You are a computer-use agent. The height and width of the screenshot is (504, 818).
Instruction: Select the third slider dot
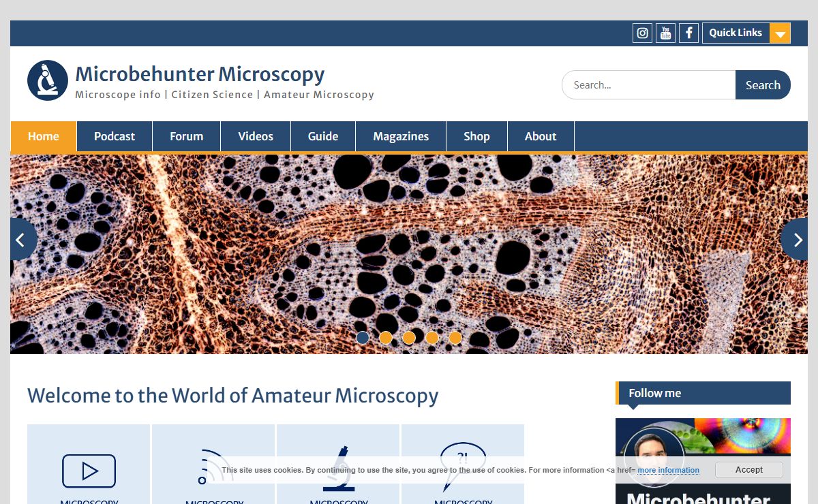[409, 338]
